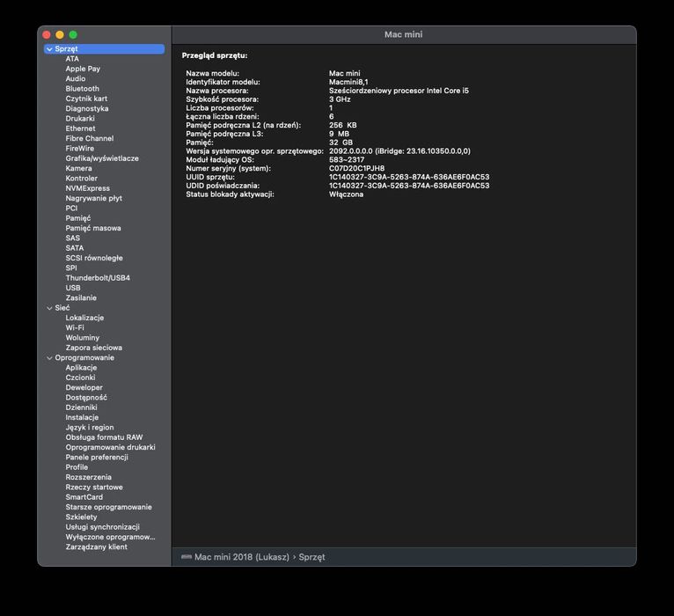
Task: Open Zapora sieciowa entry
Action: click(x=93, y=348)
